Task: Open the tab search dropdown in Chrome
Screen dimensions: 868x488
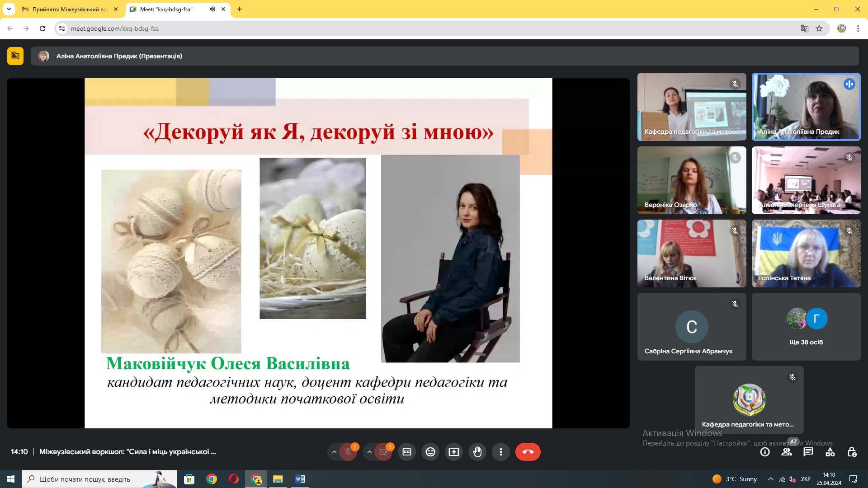Action: click(9, 9)
